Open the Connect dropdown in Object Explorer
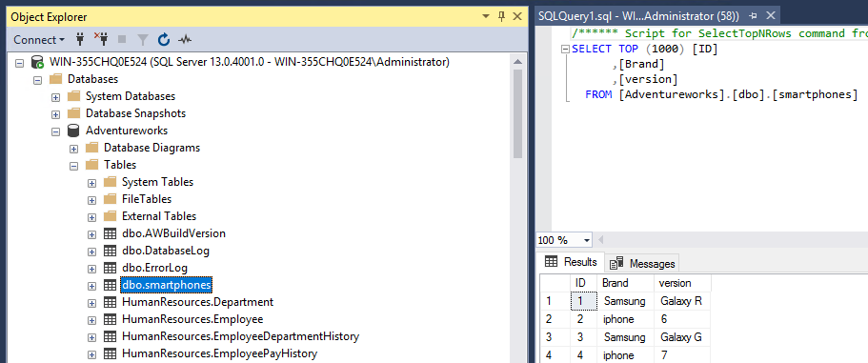This screenshot has width=868, height=363. coord(39,40)
